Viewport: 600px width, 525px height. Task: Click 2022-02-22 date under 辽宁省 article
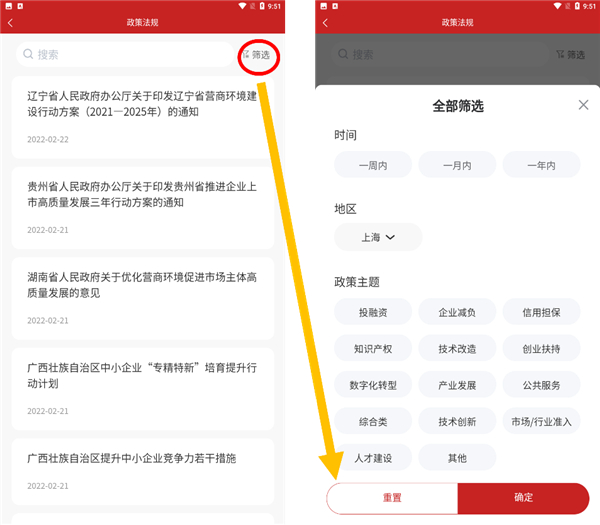[x=48, y=139]
